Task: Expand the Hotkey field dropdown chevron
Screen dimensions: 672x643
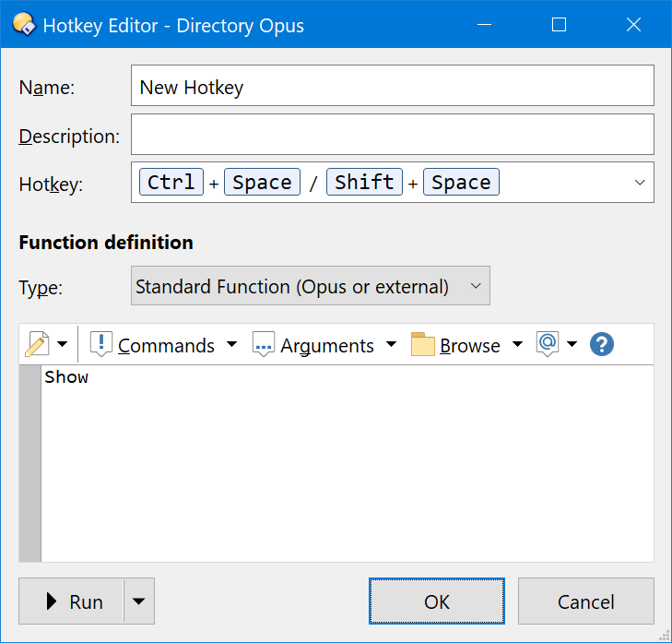Action: pos(640,183)
